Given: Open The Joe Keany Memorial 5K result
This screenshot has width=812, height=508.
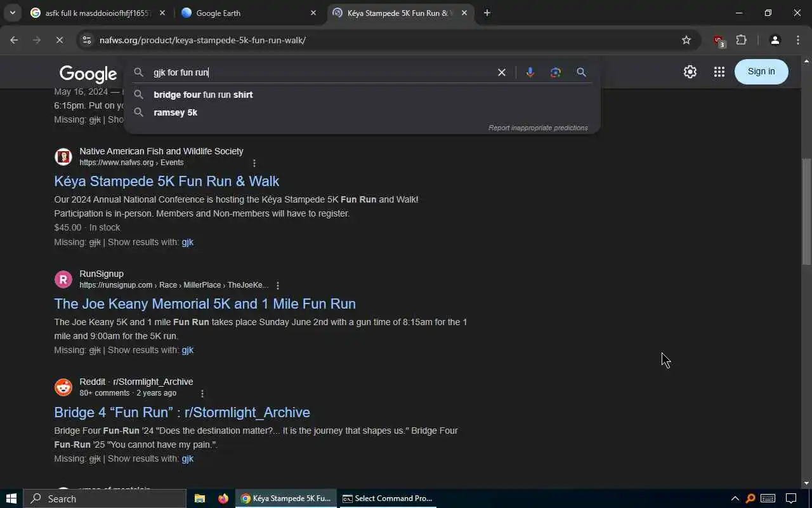Looking at the screenshot, I should click(205, 304).
